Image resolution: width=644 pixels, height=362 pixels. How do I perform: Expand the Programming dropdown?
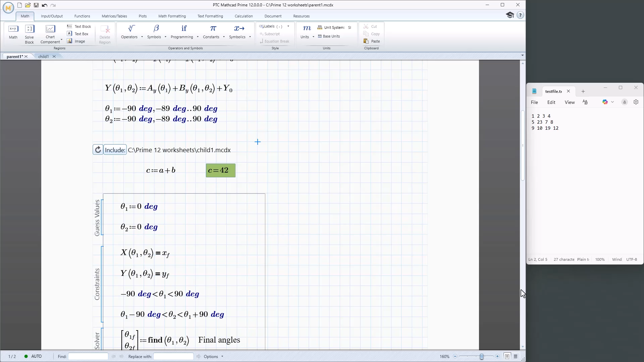(198, 37)
